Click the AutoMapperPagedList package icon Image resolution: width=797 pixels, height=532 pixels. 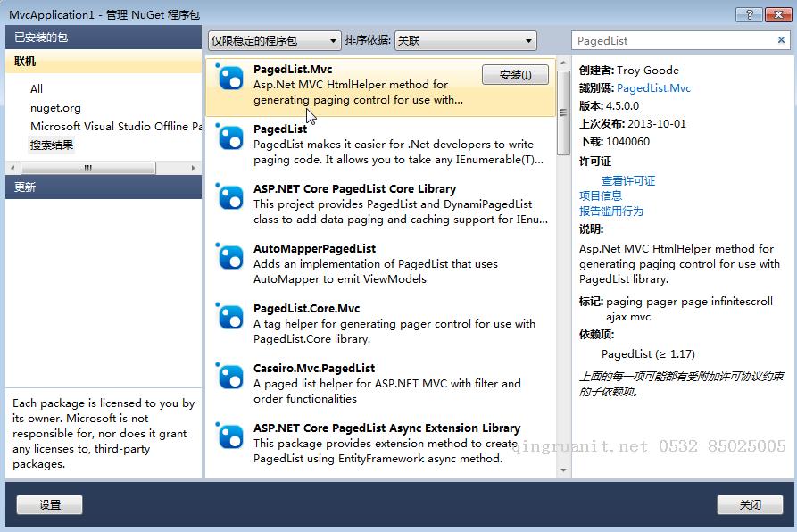tap(229, 257)
